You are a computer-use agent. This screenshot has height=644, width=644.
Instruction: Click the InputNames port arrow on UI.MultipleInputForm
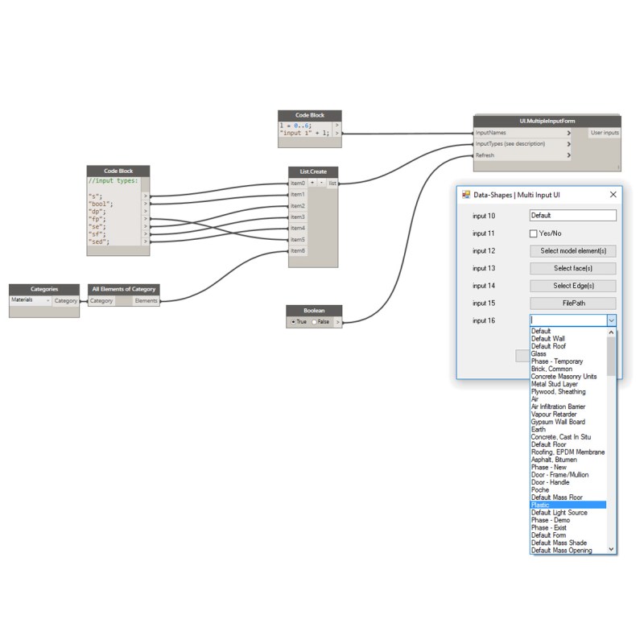[568, 132]
